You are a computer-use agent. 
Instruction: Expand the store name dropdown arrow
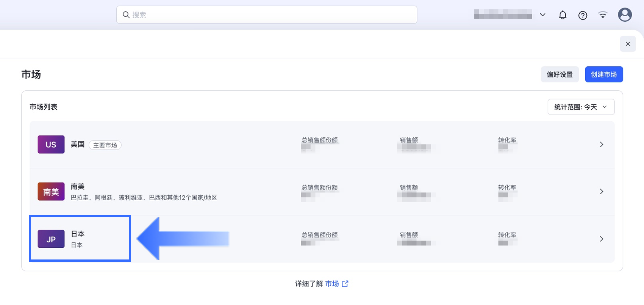[x=542, y=15]
